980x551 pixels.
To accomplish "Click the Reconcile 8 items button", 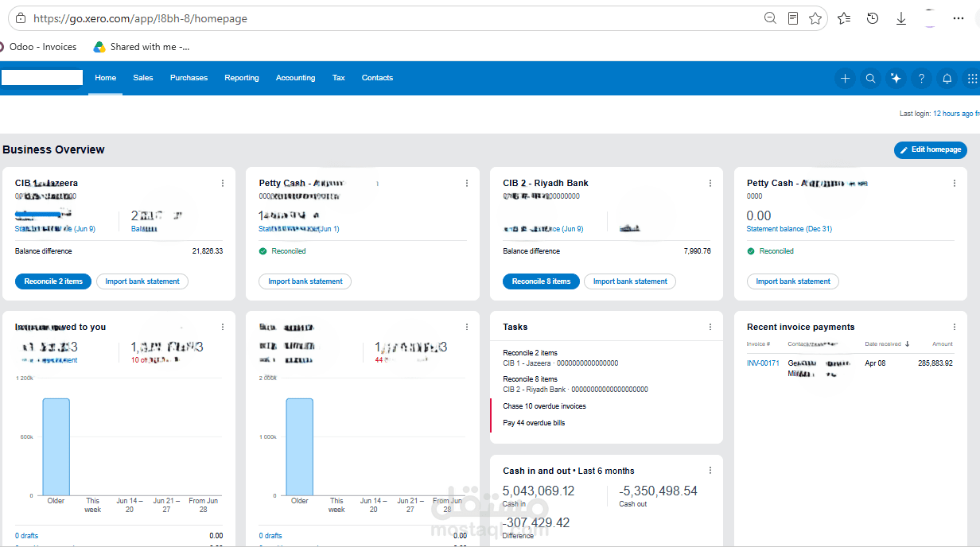I will pyautogui.click(x=541, y=281).
